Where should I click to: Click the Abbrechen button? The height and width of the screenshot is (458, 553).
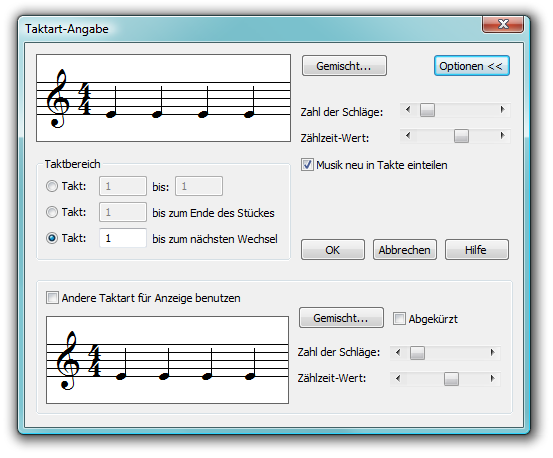click(405, 250)
